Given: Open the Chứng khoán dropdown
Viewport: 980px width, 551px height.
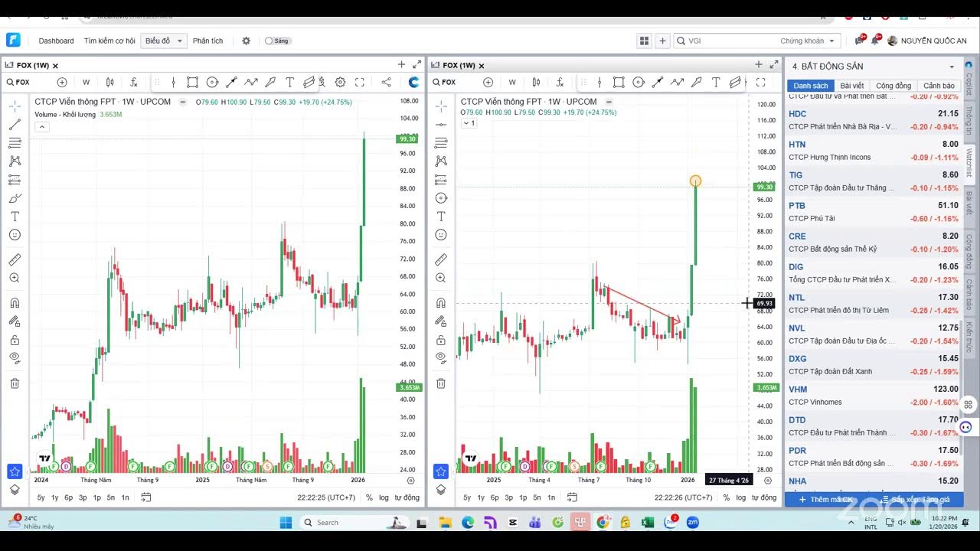Looking at the screenshot, I should coord(807,41).
